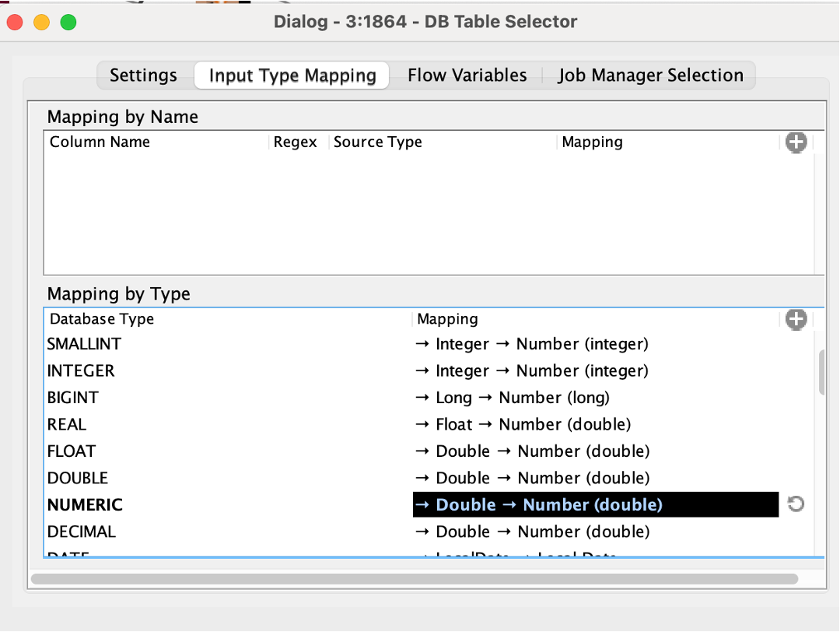Select the NUMERIC mapping row
840x632 pixels.
point(595,504)
